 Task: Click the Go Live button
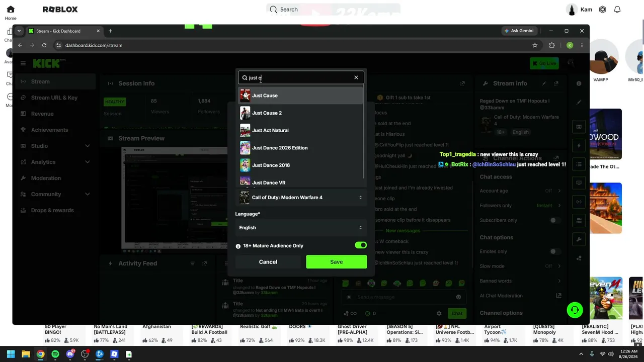pyautogui.click(x=544, y=63)
